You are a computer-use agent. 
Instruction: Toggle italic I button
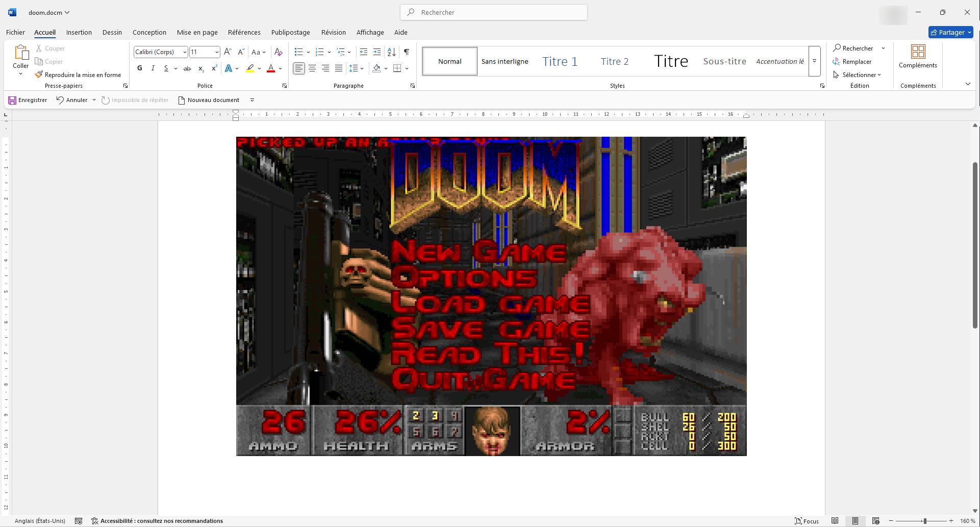point(153,68)
